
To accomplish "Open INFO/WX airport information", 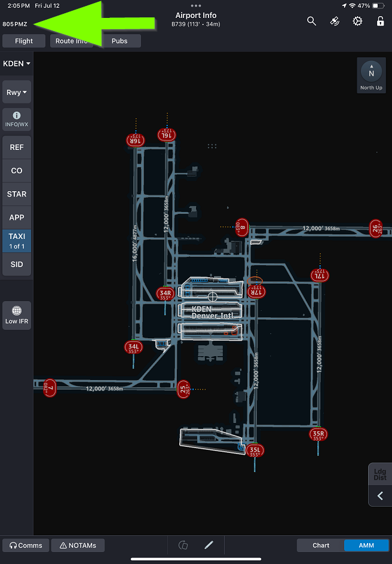I will pyautogui.click(x=17, y=119).
